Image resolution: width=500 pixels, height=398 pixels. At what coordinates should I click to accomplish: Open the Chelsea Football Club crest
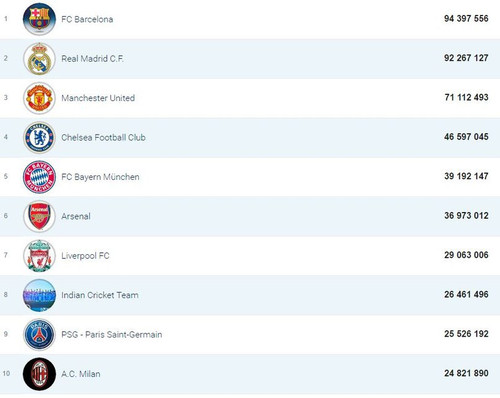(39, 137)
